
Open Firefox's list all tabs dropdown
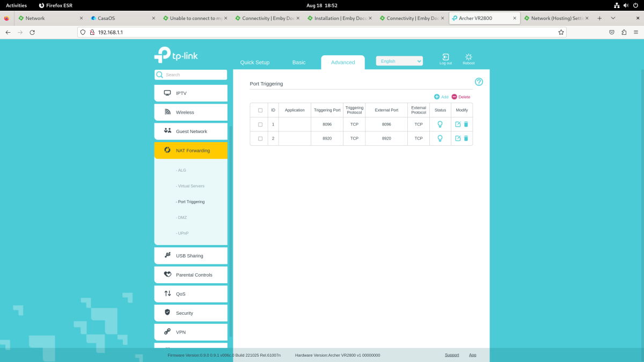coord(613,18)
